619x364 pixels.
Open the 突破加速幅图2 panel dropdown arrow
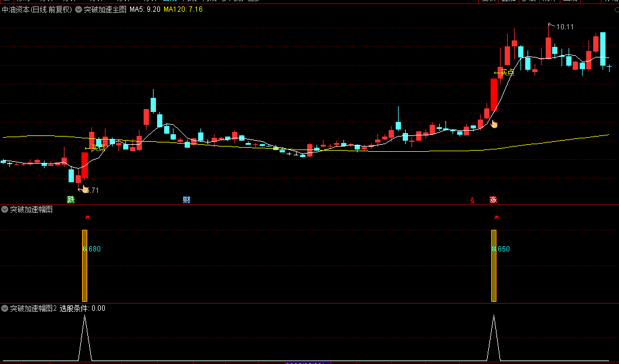(5, 308)
